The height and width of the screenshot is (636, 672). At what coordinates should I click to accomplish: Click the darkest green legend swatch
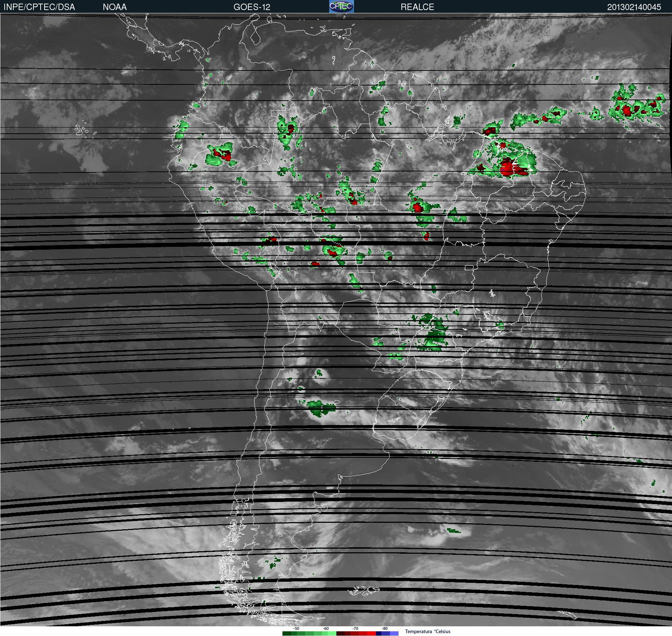point(287,633)
